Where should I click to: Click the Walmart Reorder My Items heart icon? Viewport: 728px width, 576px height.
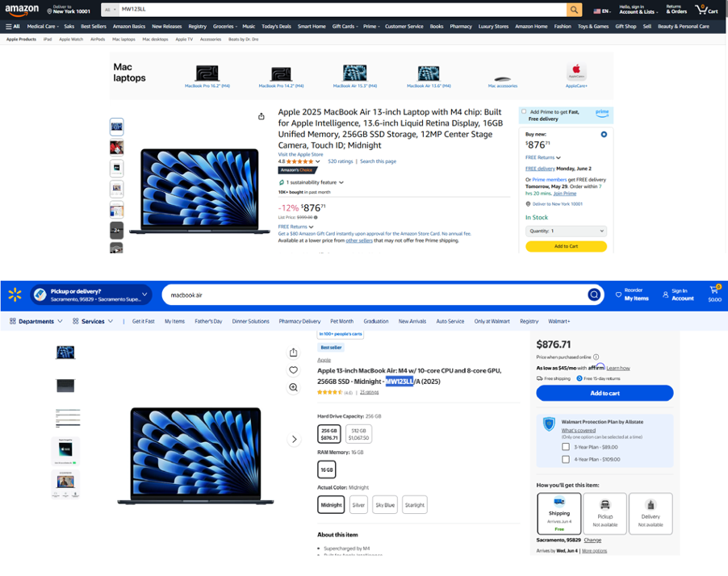(618, 294)
